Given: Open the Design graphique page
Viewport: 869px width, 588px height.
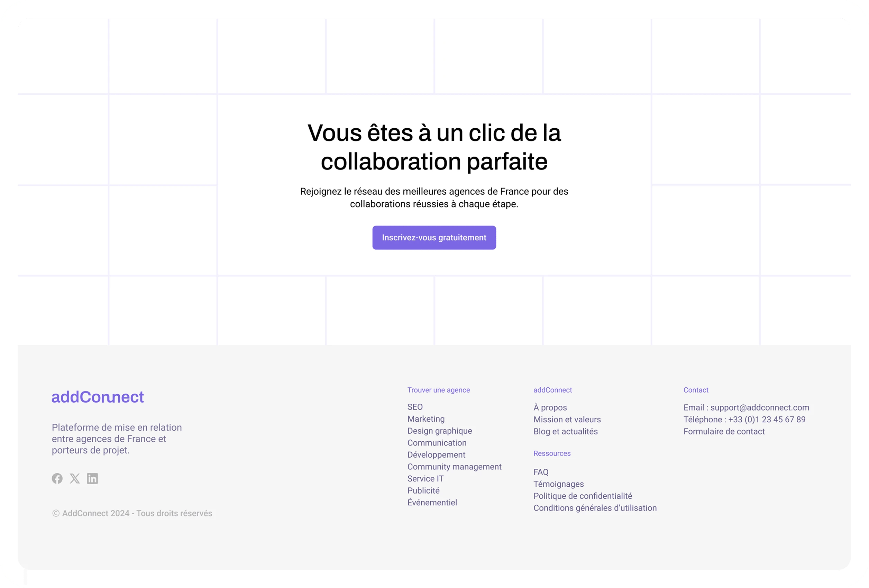Looking at the screenshot, I should (439, 431).
